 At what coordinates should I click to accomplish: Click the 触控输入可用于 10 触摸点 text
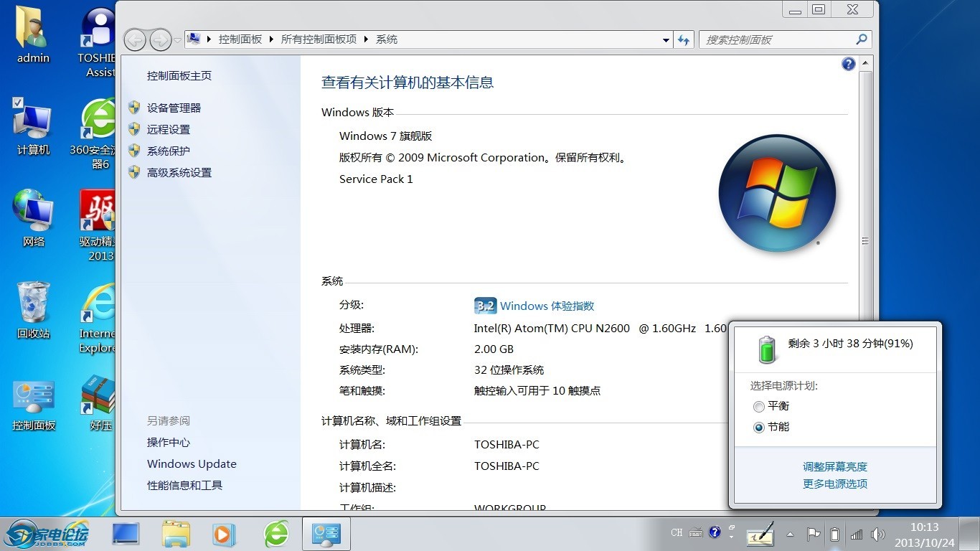pyautogui.click(x=537, y=390)
